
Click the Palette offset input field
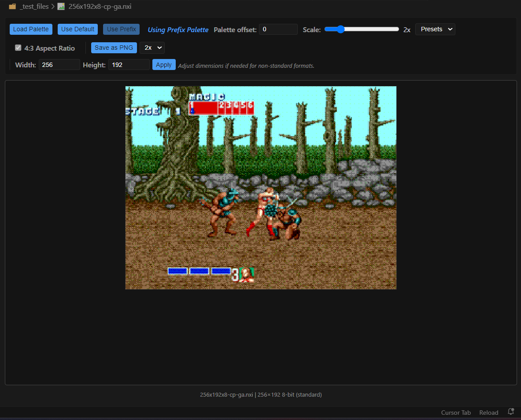(x=278, y=29)
